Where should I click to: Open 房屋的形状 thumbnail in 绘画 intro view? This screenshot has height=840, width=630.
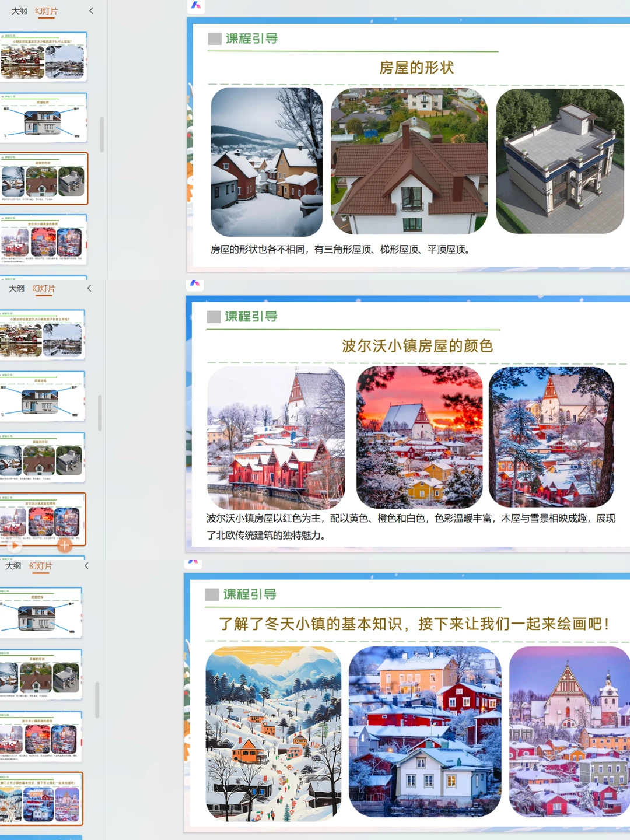click(x=41, y=675)
